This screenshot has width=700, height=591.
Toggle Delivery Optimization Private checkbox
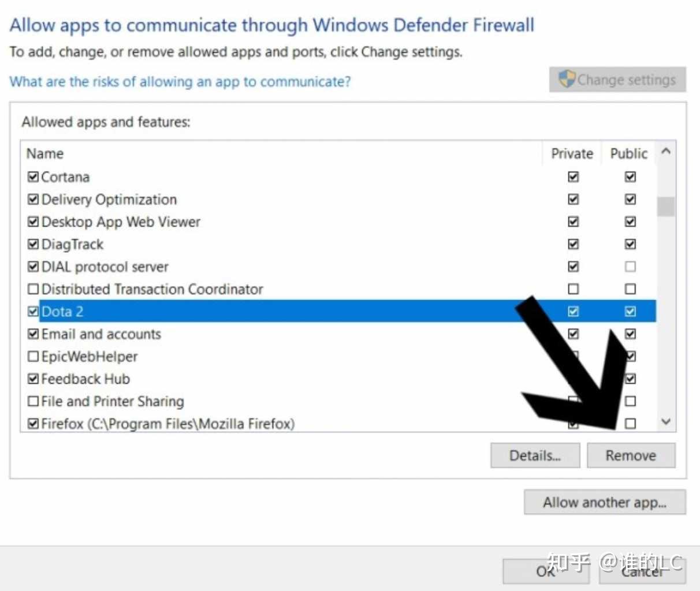[x=573, y=199]
